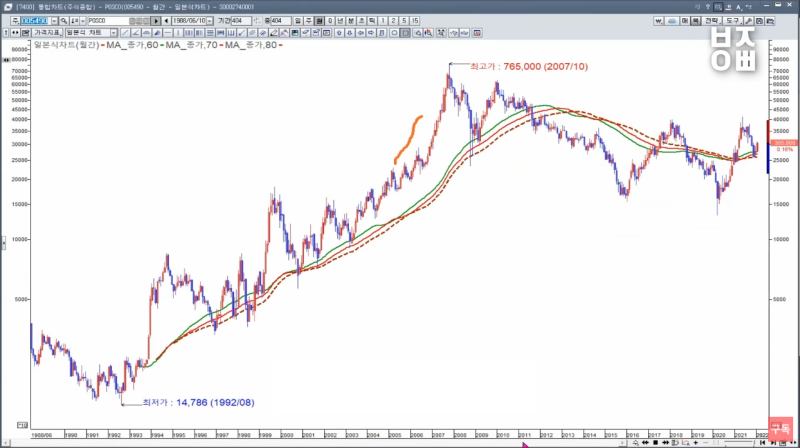Image resolution: width=800 pixels, height=448 pixels.
Task: Click the zoom out minus icon at bottom
Action: [x=706, y=442]
